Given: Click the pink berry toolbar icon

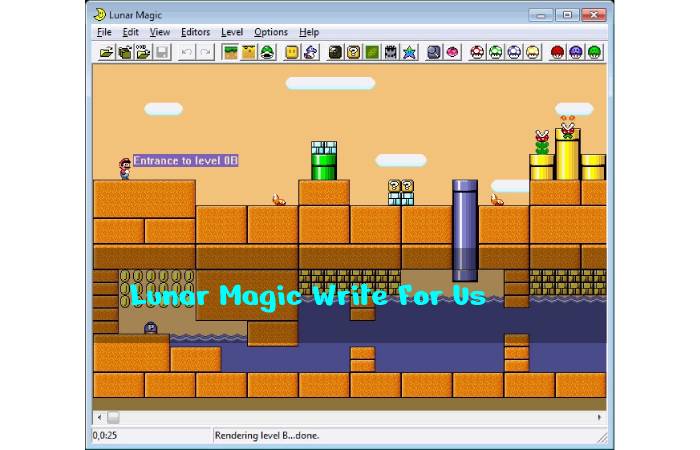Looking at the screenshot, I should [453, 52].
